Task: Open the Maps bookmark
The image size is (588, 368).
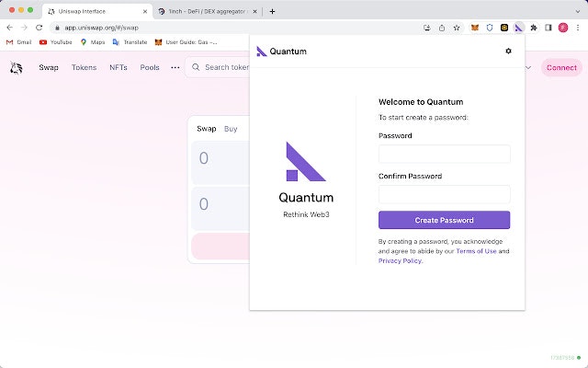Action: coord(93,42)
